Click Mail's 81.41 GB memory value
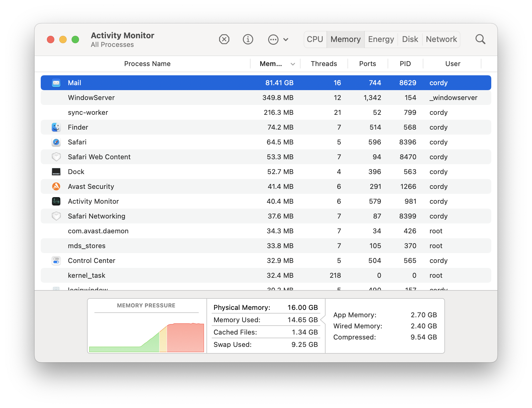 pos(279,83)
